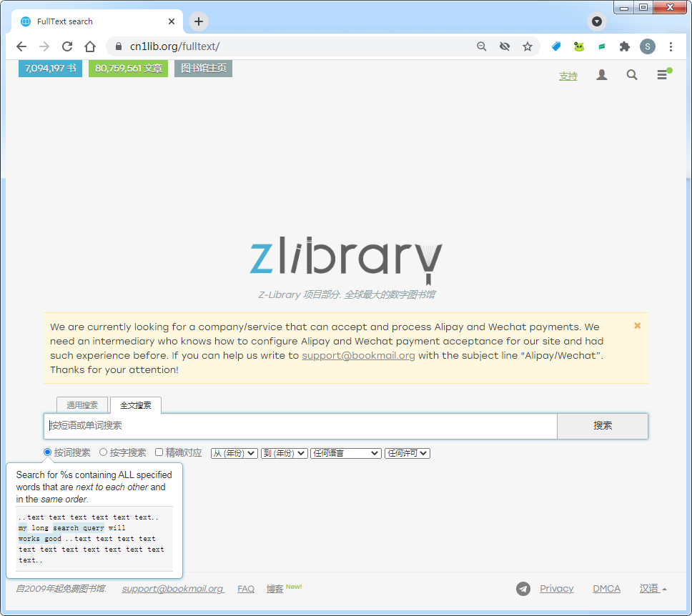Click the Z-Library logo
Screen dimensions: 692x616
[345, 261]
